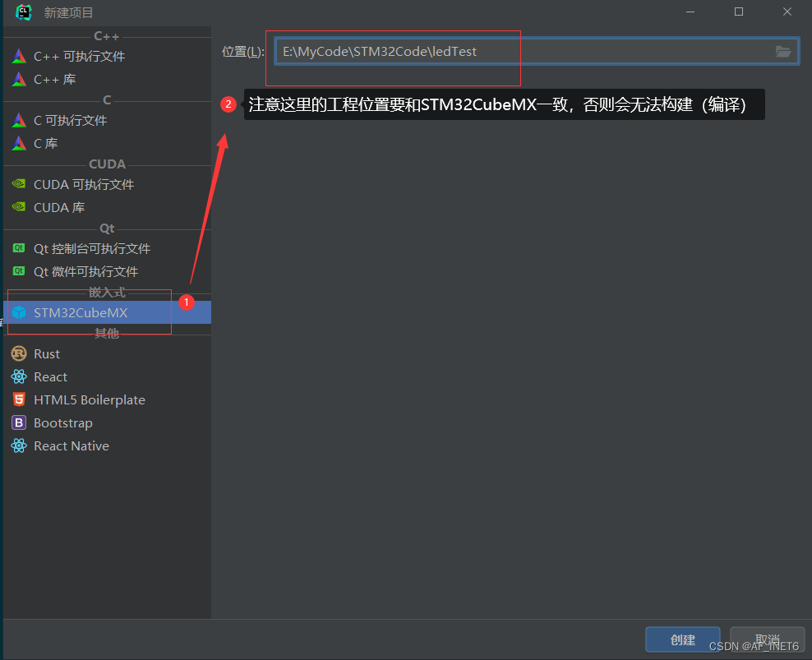Select the React Native project type
This screenshot has width=812, height=660.
[107, 446]
